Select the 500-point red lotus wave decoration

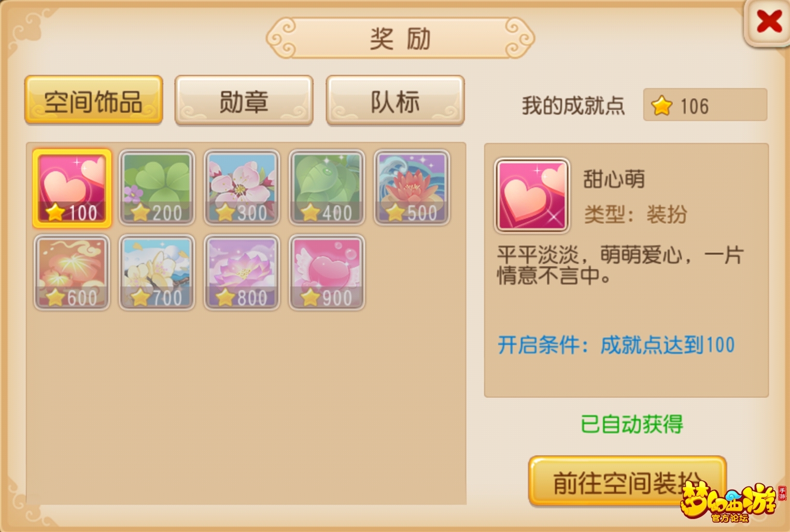point(412,188)
